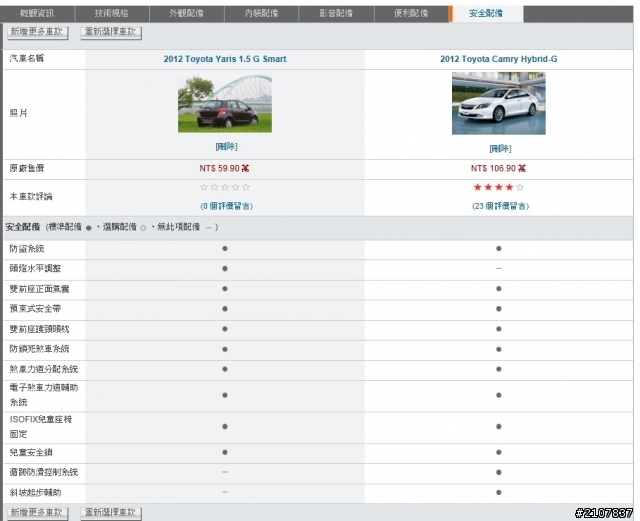The height and width of the screenshot is (521, 640).
Task: Click the 照片 row header
Action: (18, 113)
